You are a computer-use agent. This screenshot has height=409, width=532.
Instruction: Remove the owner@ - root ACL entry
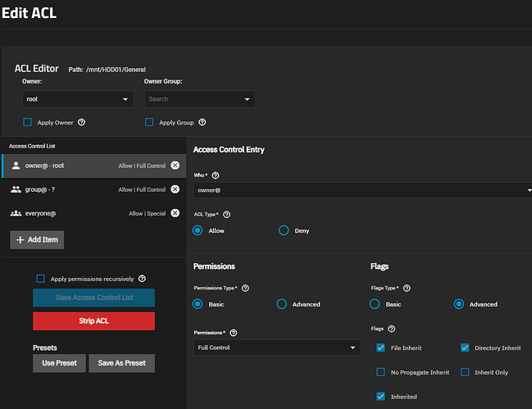[175, 166]
